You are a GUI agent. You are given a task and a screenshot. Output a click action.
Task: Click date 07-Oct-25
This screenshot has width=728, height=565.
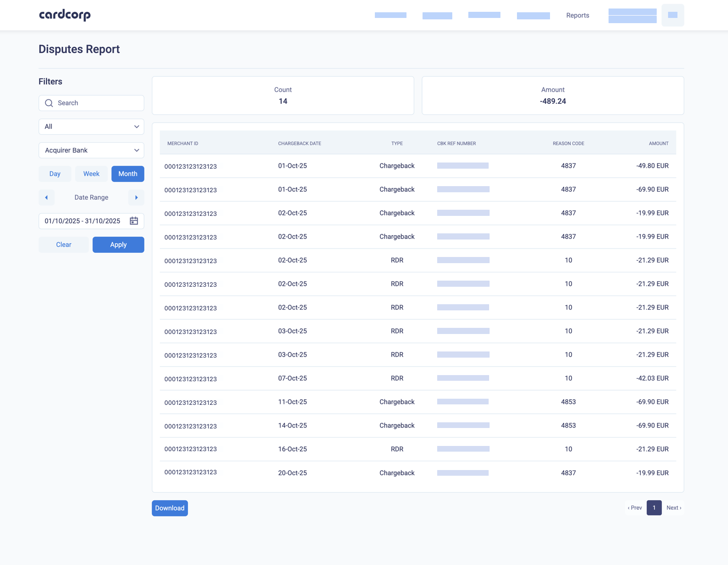tap(293, 378)
